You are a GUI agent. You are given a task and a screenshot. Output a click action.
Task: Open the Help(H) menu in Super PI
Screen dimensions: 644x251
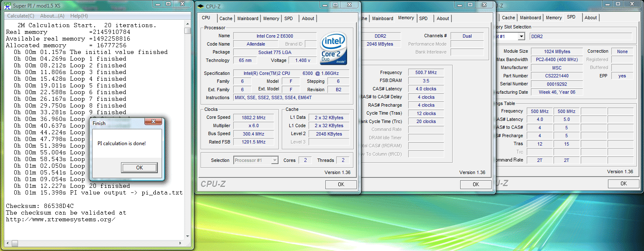[x=79, y=16]
